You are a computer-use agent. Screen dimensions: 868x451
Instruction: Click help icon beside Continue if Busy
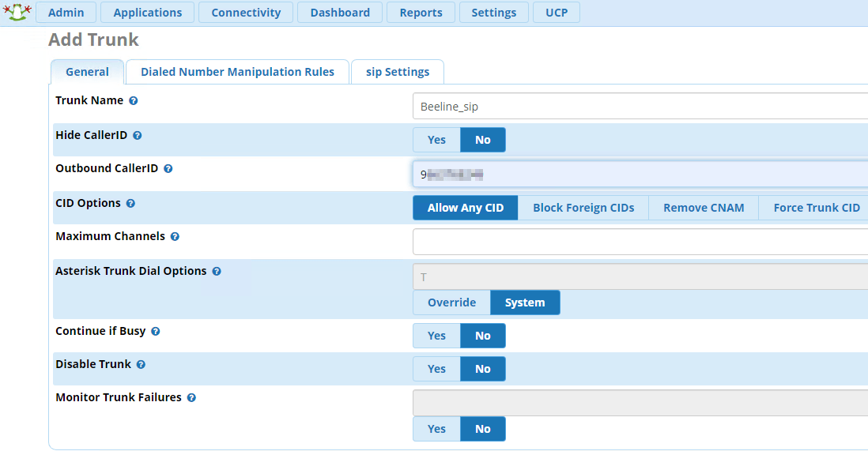(x=156, y=332)
